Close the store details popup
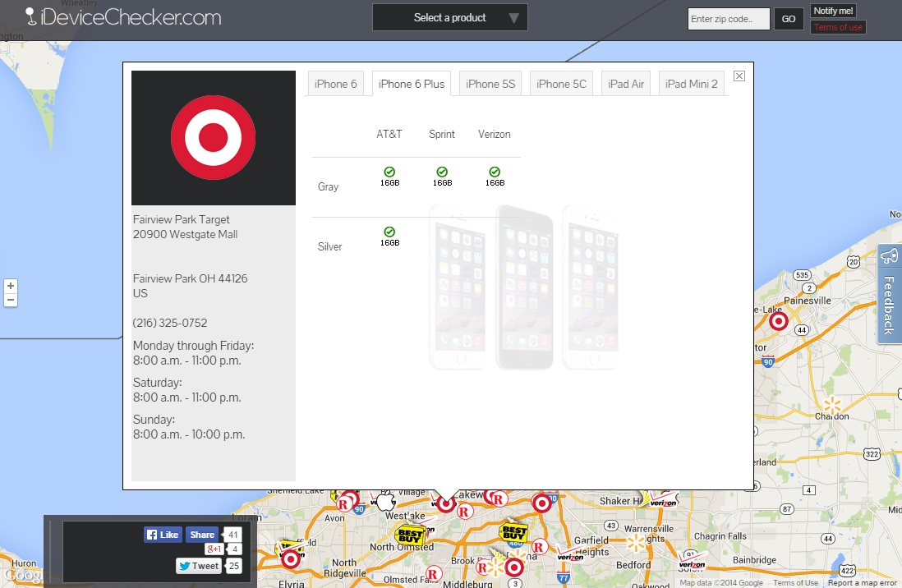This screenshot has height=588, width=902. (x=739, y=76)
